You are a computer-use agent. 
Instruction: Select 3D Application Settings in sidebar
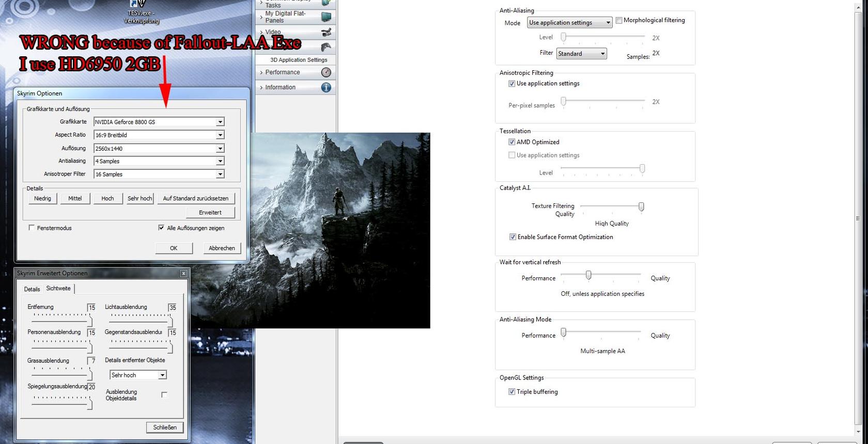299,60
